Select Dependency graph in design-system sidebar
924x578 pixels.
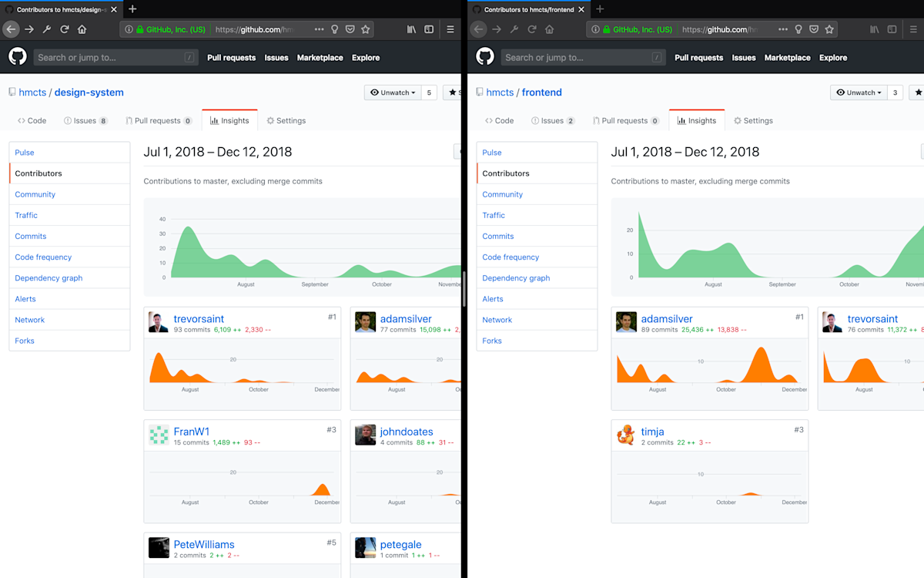tap(69, 277)
